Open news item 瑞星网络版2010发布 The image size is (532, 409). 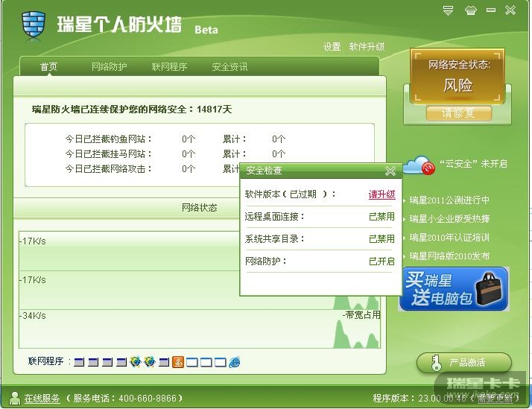pyautogui.click(x=449, y=256)
